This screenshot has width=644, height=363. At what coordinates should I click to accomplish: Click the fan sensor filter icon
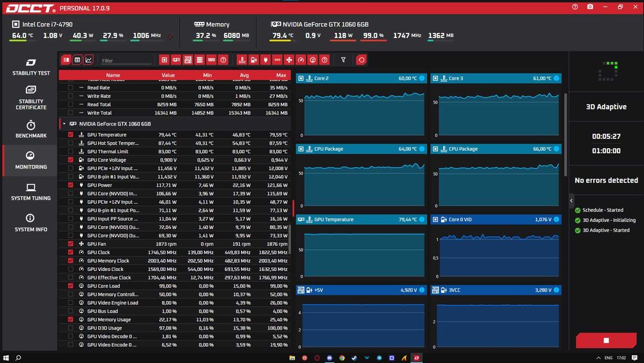[289, 60]
